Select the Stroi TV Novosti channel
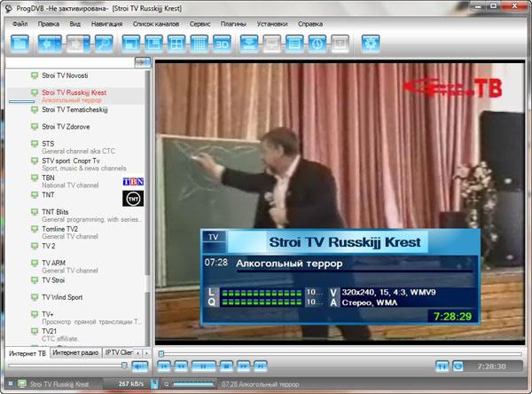 [65, 76]
